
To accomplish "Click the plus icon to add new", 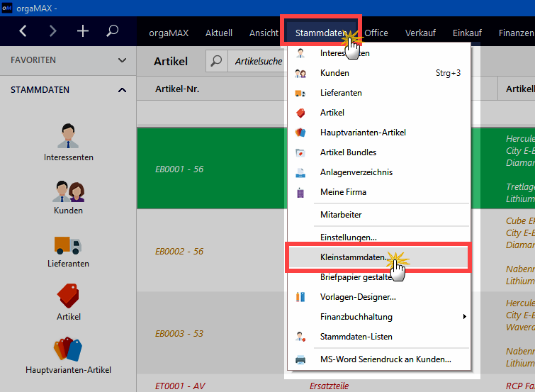I will [83, 31].
